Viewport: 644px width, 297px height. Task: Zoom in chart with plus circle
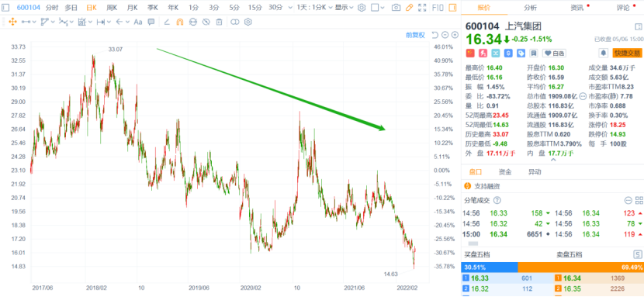tap(455, 35)
